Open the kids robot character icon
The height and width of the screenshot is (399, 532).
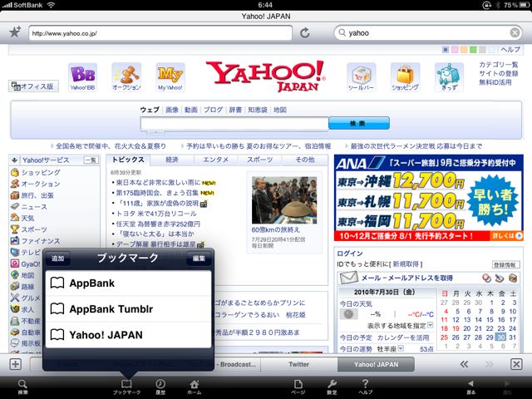click(x=449, y=77)
